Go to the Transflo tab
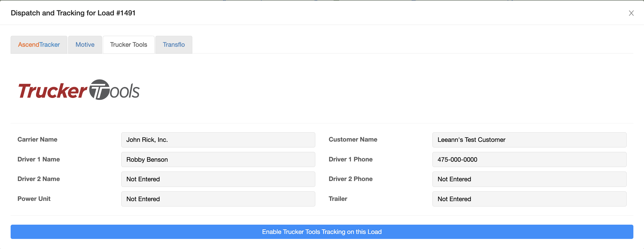This screenshot has height=249, width=644. 174,45
